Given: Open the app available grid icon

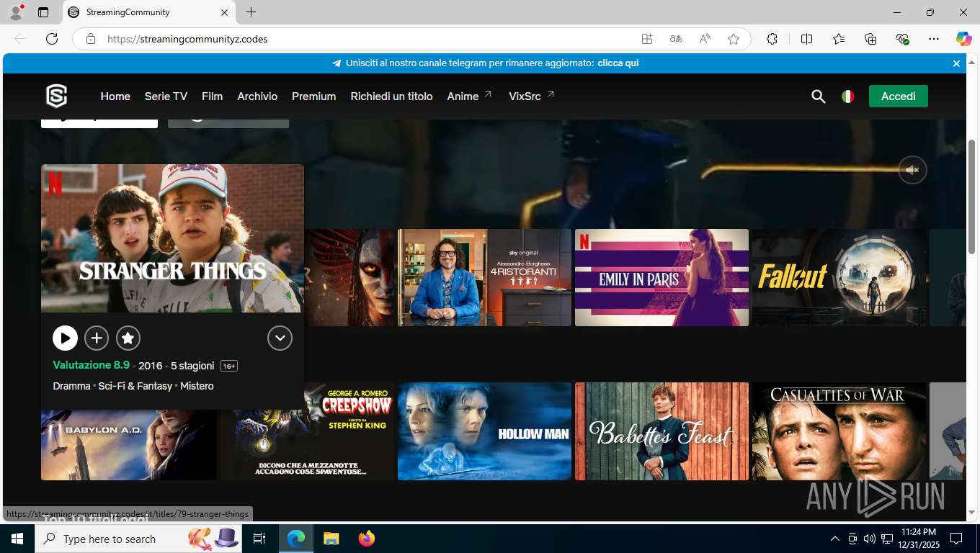Looking at the screenshot, I should point(647,39).
